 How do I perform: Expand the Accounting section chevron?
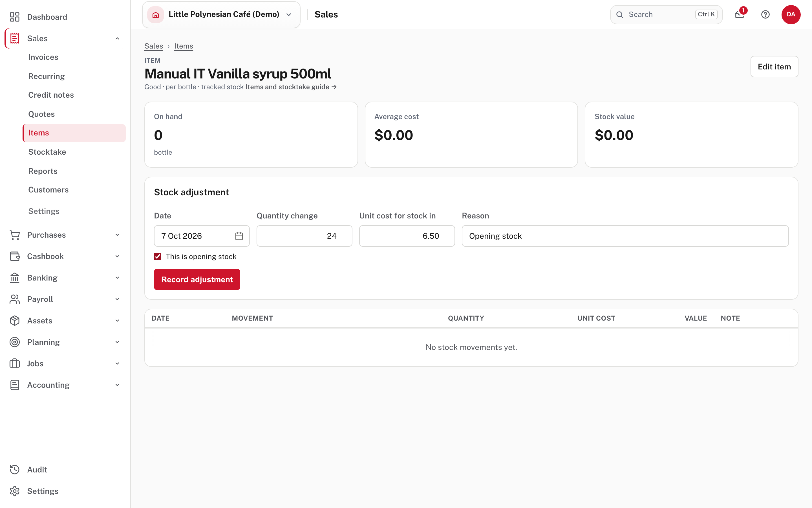tap(117, 385)
